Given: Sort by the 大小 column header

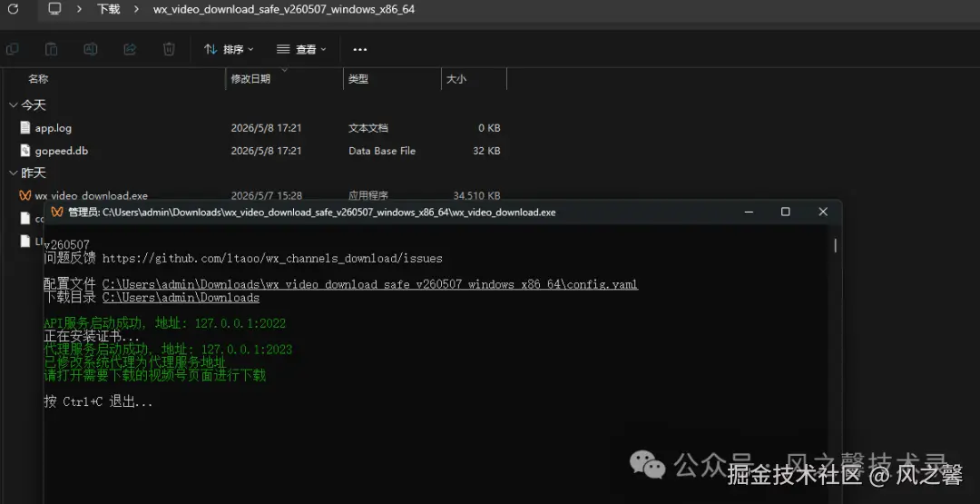Looking at the screenshot, I should [x=456, y=79].
